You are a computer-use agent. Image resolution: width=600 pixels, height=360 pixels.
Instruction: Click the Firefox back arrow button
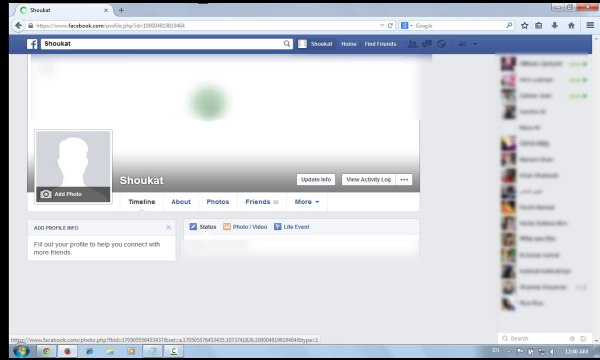(18, 26)
